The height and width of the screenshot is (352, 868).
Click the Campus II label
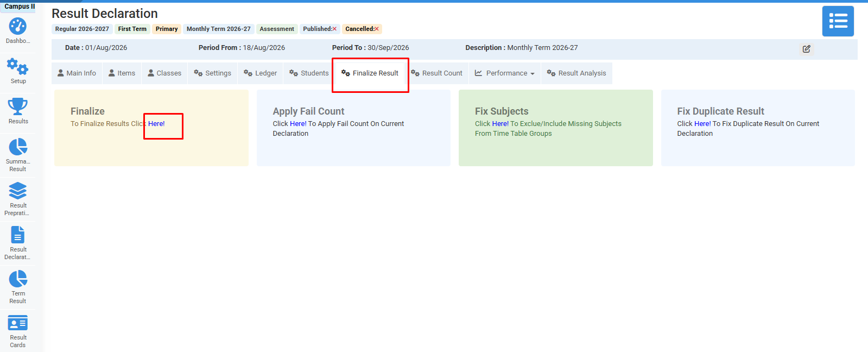(x=20, y=7)
